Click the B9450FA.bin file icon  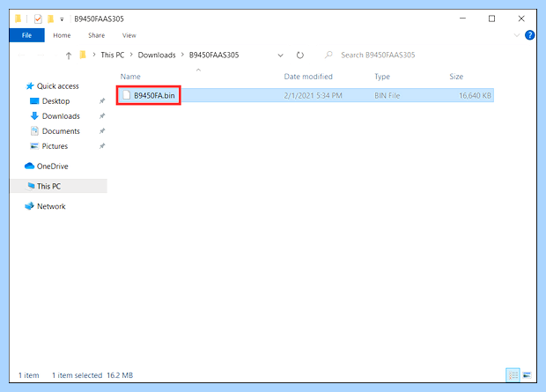(127, 95)
